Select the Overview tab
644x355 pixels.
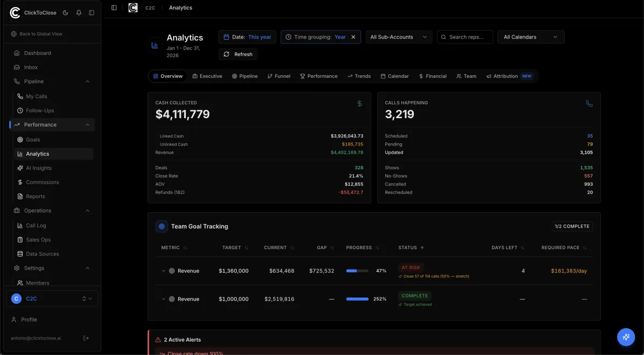pyautogui.click(x=167, y=76)
